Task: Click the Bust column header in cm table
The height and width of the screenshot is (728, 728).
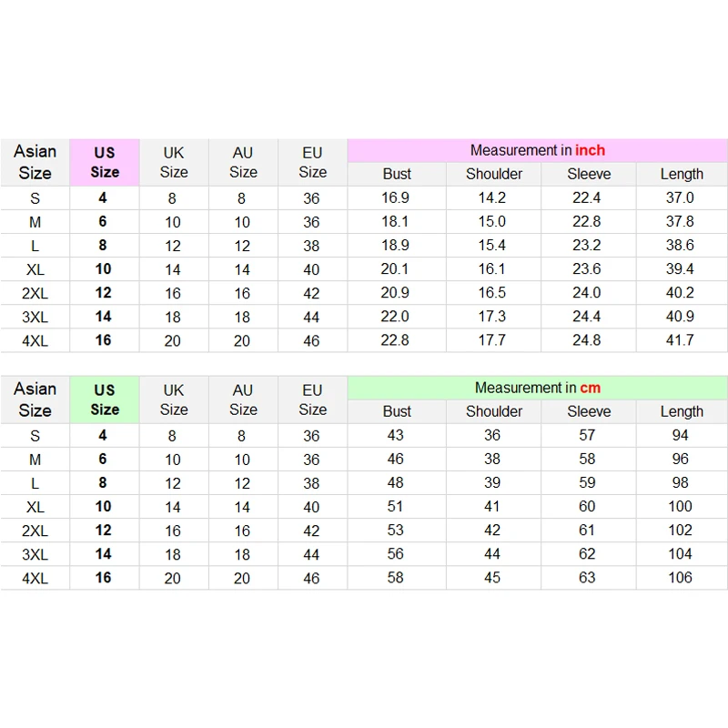Action: point(397,411)
